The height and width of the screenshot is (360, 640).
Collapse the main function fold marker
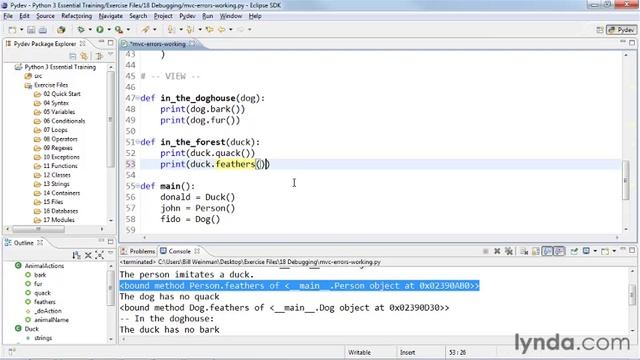(138, 186)
